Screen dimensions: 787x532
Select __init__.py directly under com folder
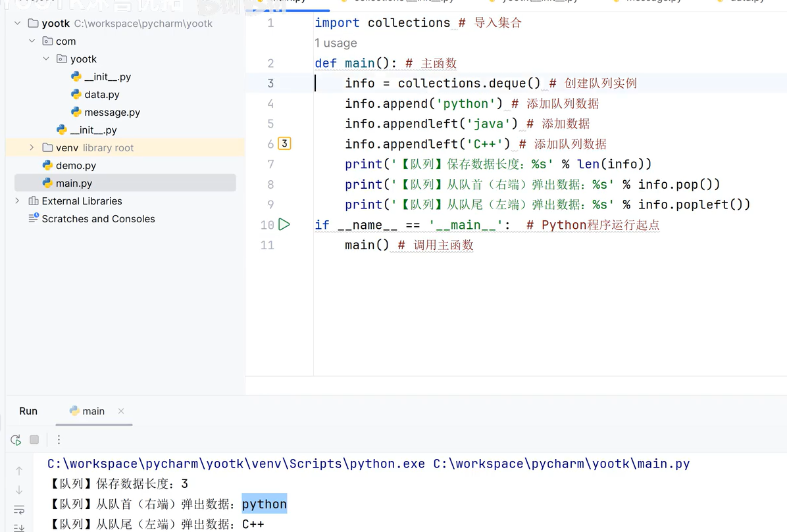point(93,130)
